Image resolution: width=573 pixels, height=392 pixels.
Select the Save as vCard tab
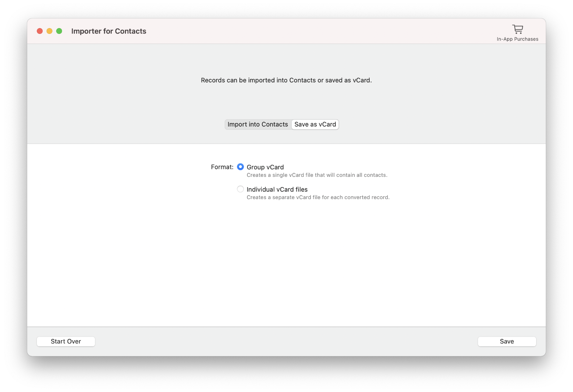pyautogui.click(x=315, y=124)
